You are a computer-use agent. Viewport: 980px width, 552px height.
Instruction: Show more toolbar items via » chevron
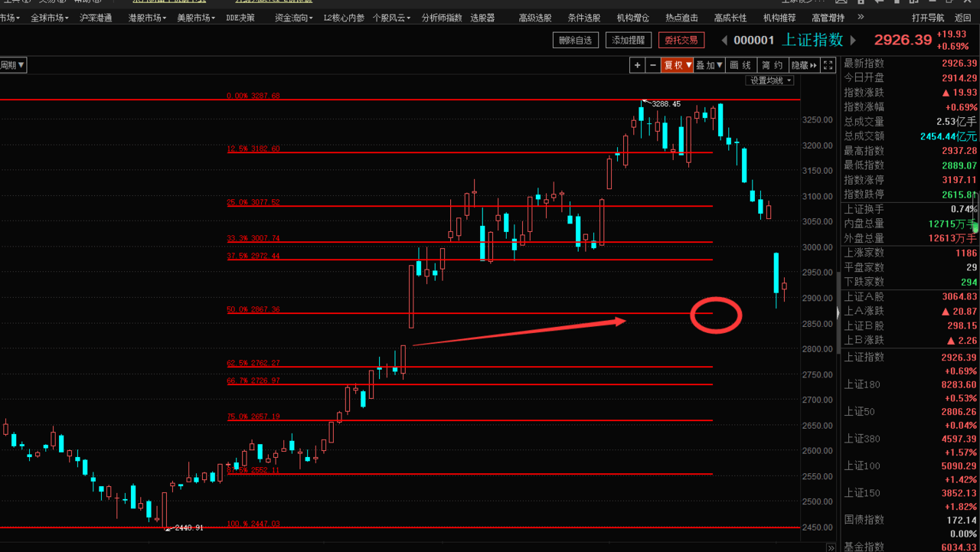[x=861, y=17]
